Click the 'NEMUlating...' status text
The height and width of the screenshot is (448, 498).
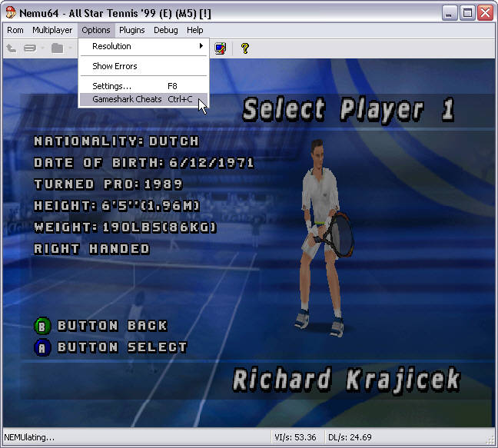[x=29, y=437]
